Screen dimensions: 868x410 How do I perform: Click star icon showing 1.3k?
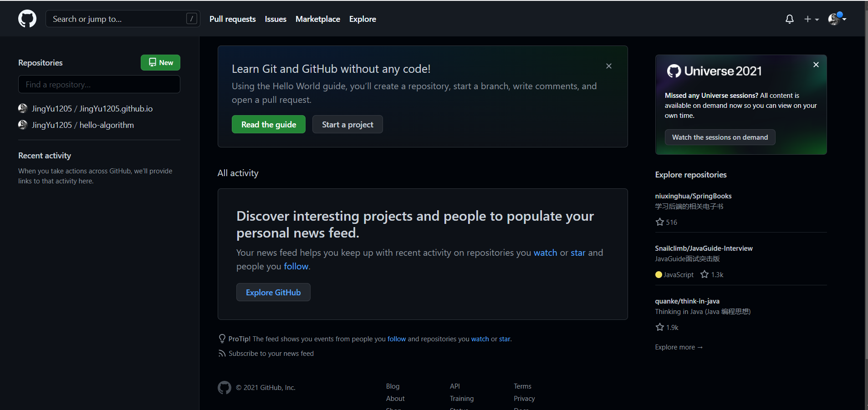tap(705, 274)
